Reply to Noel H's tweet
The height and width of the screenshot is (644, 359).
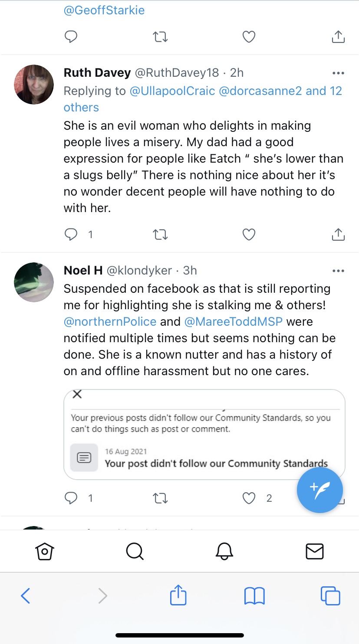click(x=71, y=498)
